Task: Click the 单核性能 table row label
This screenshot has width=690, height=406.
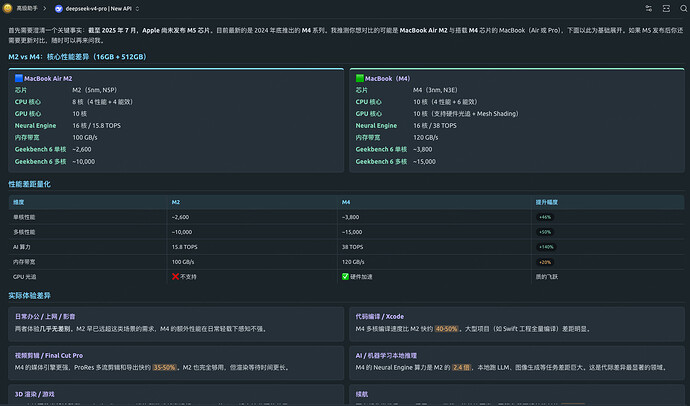Action: click(x=24, y=217)
